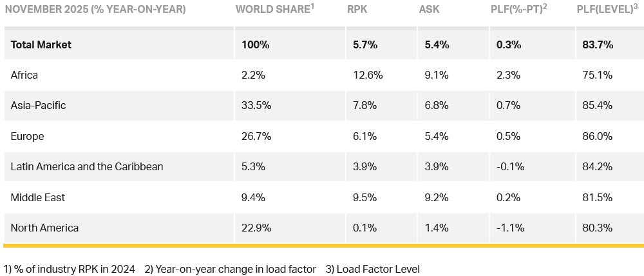Viewport: 644px width, 276px height.
Task: Click the WORLD SHARE column header
Action: point(274,10)
